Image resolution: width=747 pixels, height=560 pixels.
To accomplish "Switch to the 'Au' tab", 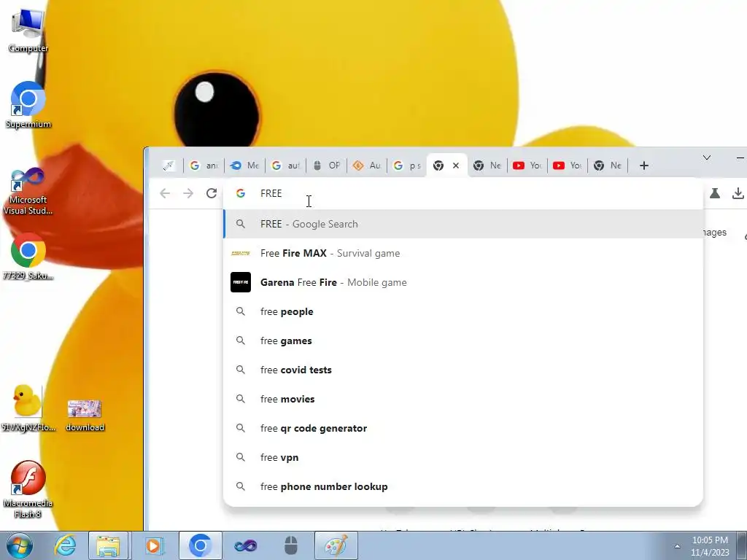I will click(x=367, y=166).
